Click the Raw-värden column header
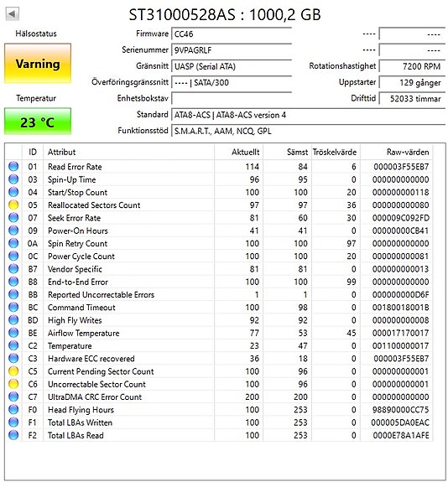Viewport: 448px width, 482px height. [397, 152]
